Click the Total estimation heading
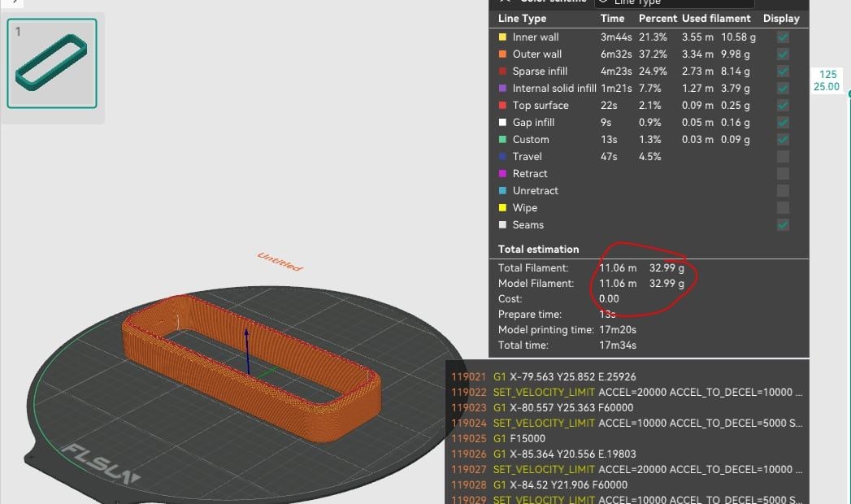The width and height of the screenshot is (851, 504). 538,249
